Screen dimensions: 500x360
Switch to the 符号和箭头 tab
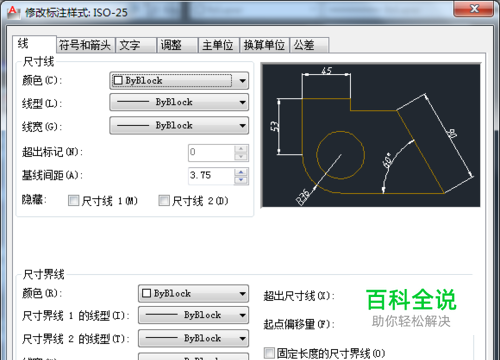point(85,45)
